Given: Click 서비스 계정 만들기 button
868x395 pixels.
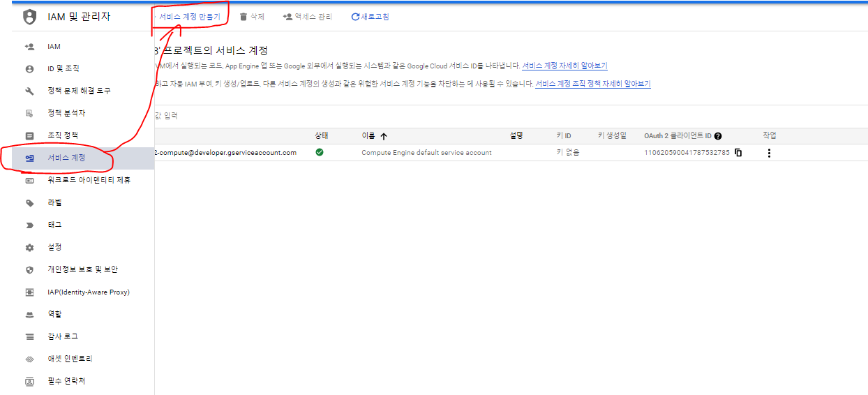Looking at the screenshot, I should pos(188,17).
